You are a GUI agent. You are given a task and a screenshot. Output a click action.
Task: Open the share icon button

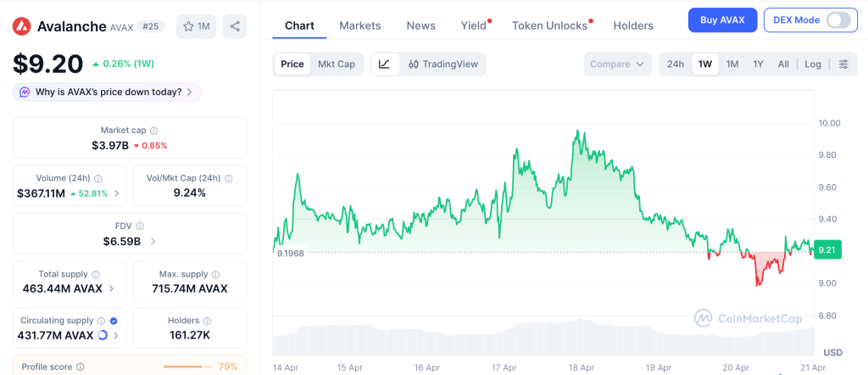[x=235, y=26]
